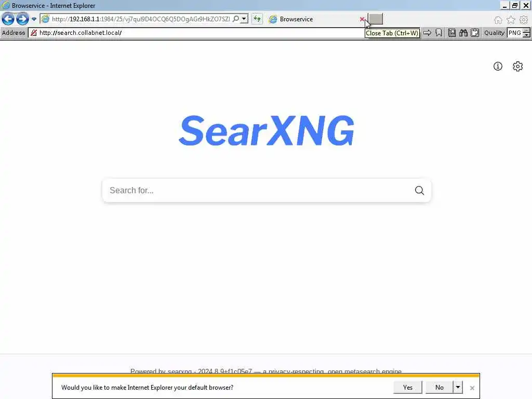Dismiss the default browser notification bar
The width and height of the screenshot is (532, 399).
pos(472,388)
